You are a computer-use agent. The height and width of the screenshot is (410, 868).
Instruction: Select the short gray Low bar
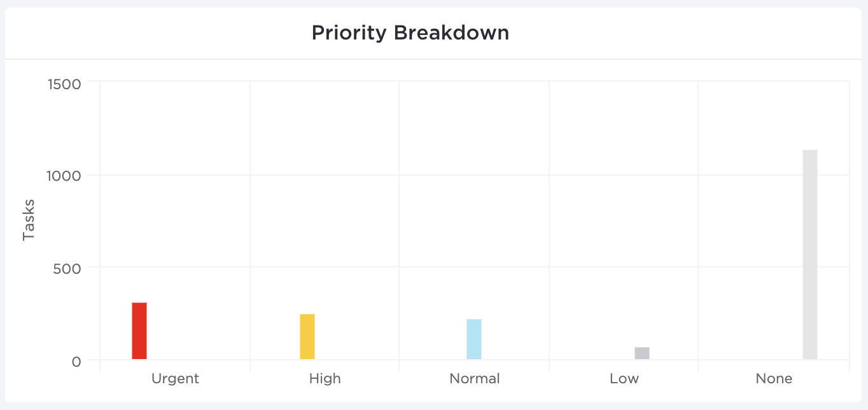[x=642, y=353]
